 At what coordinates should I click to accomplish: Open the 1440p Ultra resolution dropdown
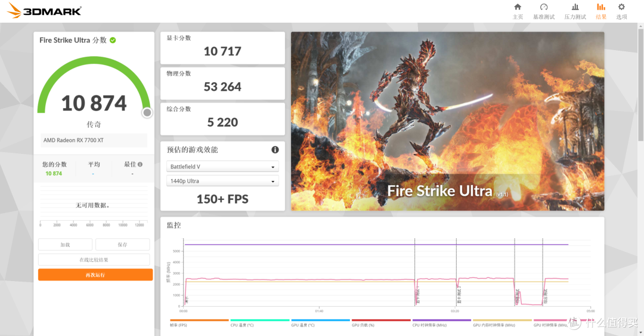(222, 181)
